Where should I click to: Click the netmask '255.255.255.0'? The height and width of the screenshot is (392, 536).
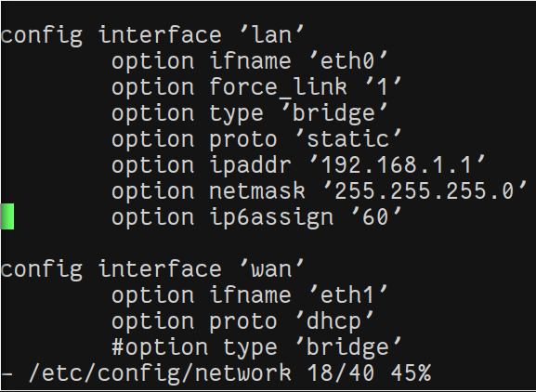point(425,190)
